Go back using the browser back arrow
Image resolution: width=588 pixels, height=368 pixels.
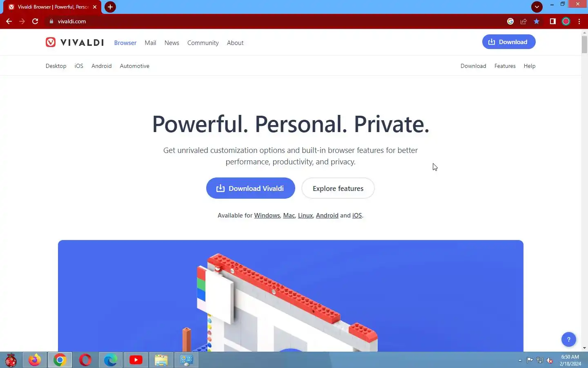(x=9, y=21)
